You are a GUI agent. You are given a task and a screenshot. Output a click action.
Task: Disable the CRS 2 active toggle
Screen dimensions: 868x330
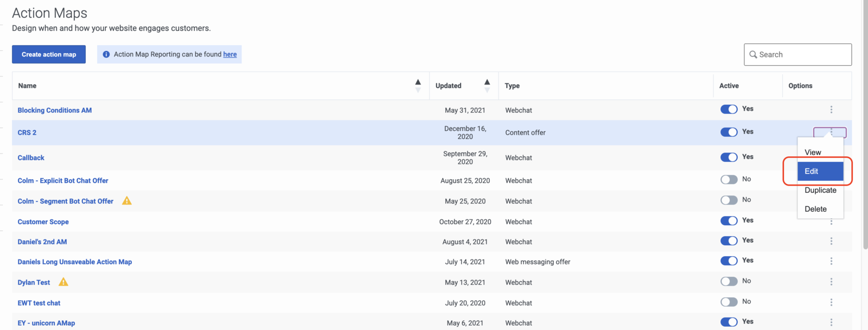(x=729, y=132)
